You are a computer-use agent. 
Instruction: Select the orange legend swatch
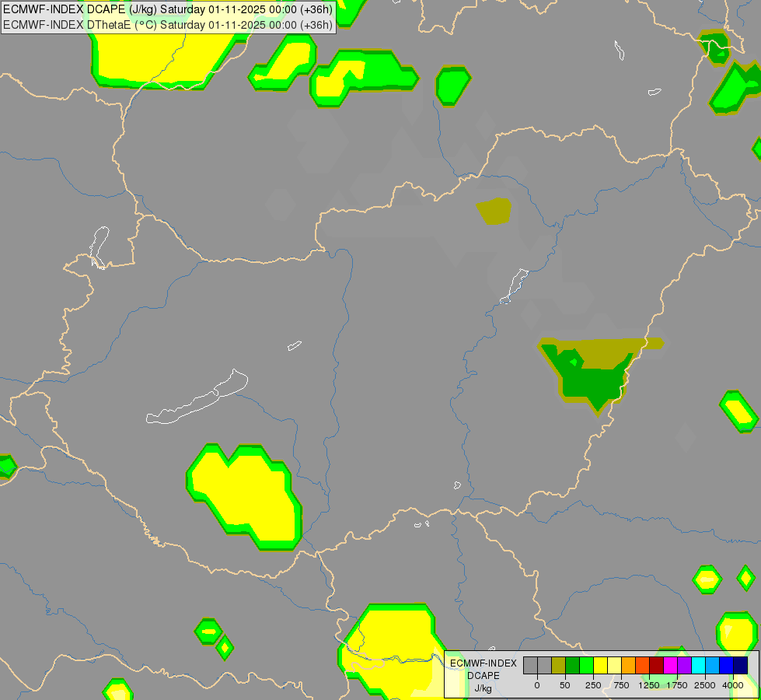click(629, 665)
